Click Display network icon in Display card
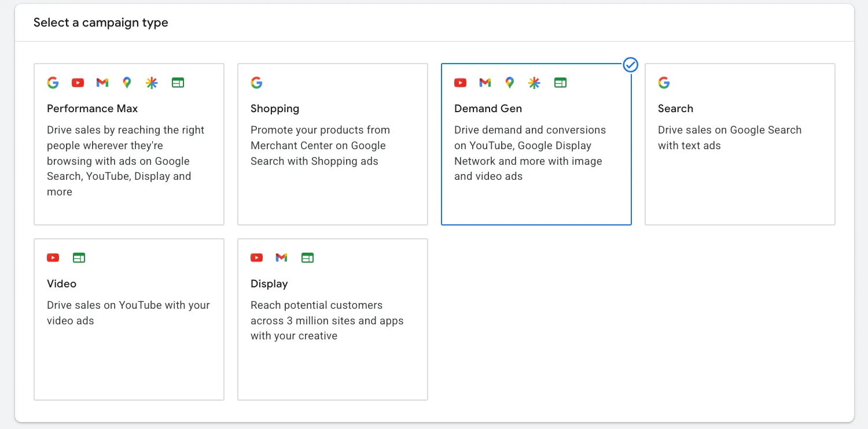868x429 pixels. click(307, 258)
